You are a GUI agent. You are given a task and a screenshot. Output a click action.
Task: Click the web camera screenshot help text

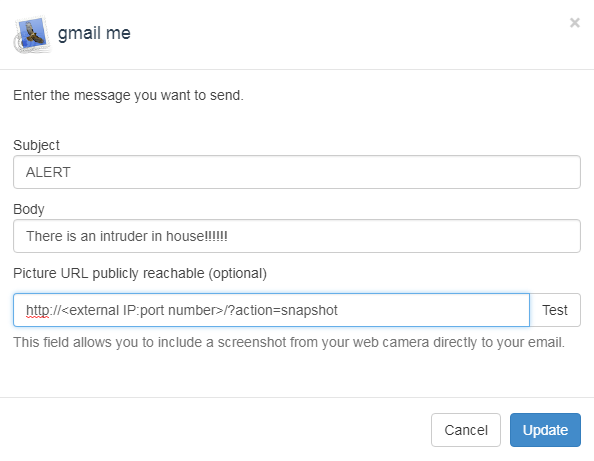pyautogui.click(x=289, y=342)
